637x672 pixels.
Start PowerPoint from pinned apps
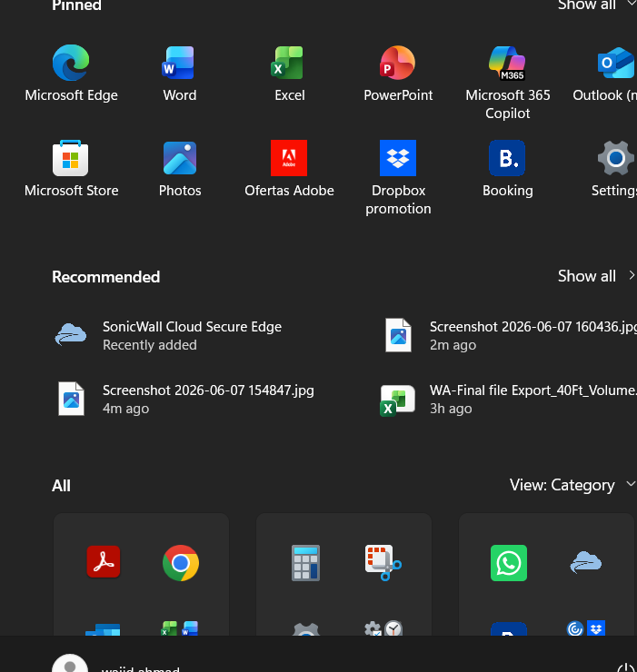398,74
